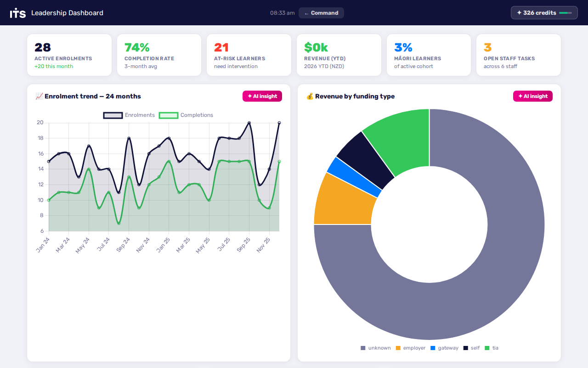Click the 'need intervention' text

[236, 66]
